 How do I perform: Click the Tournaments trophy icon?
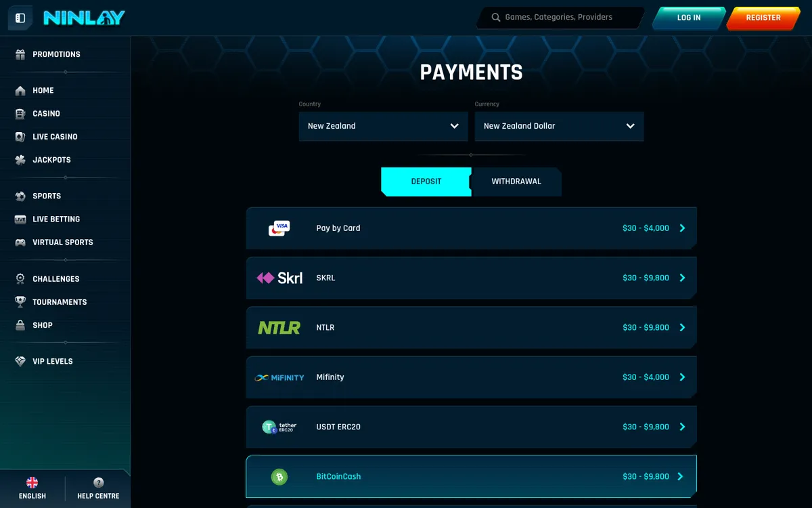click(x=20, y=302)
